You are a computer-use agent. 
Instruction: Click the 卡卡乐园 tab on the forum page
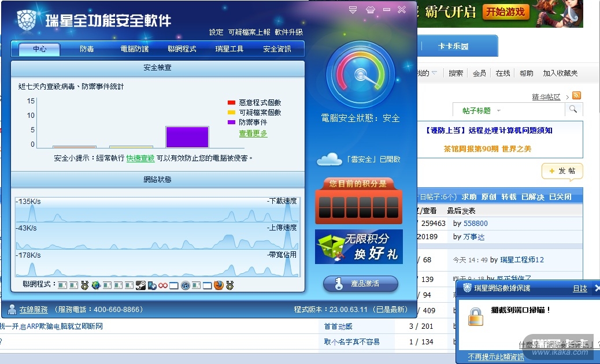click(x=453, y=46)
